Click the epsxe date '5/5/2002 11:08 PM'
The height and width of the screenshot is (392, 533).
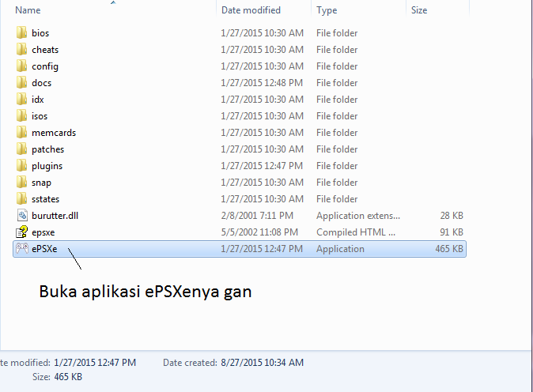[x=259, y=232]
